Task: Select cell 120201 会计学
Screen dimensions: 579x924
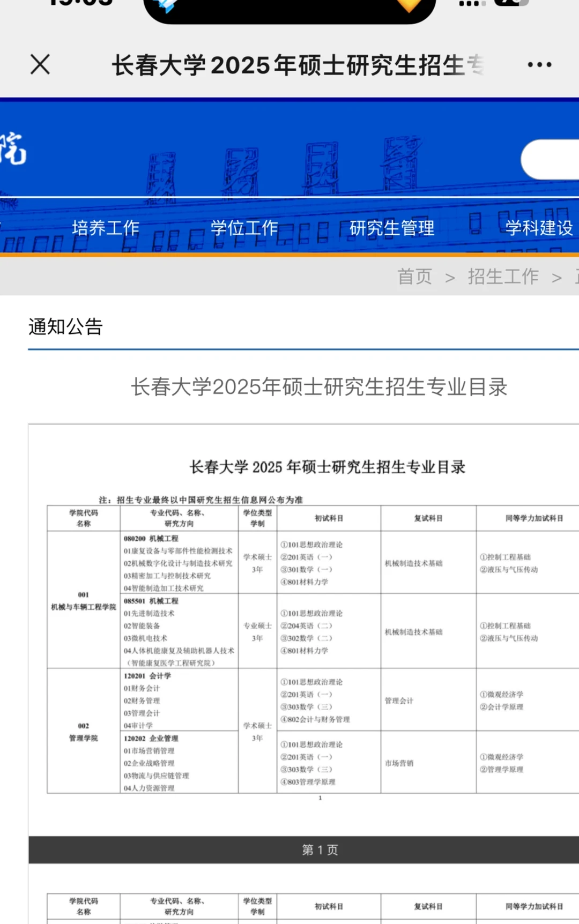Action: [x=147, y=676]
